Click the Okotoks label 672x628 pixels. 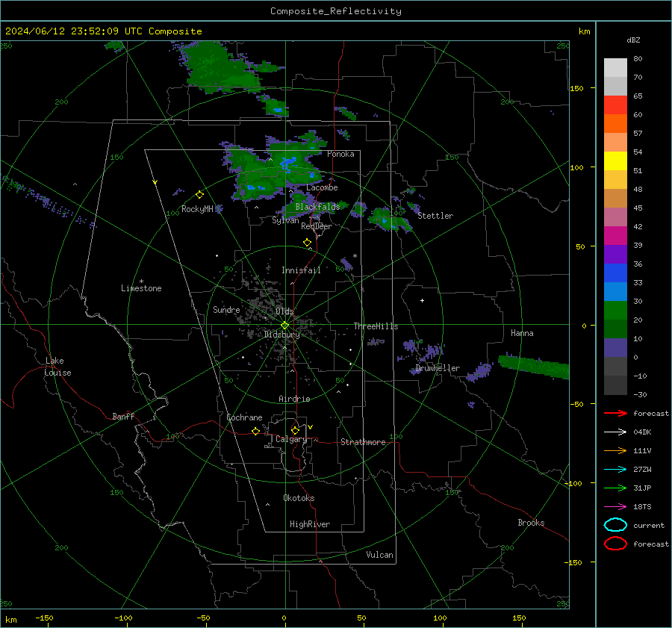click(299, 498)
